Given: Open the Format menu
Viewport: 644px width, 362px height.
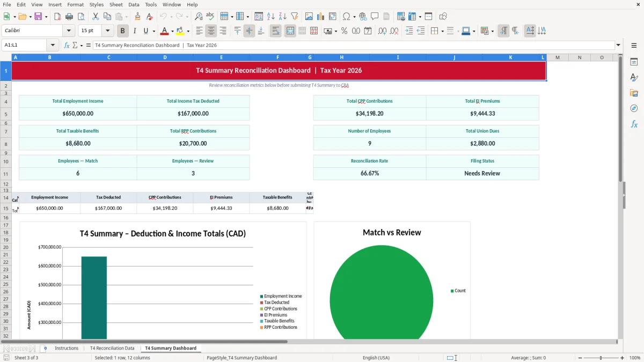Looking at the screenshot, I should [x=75, y=4].
